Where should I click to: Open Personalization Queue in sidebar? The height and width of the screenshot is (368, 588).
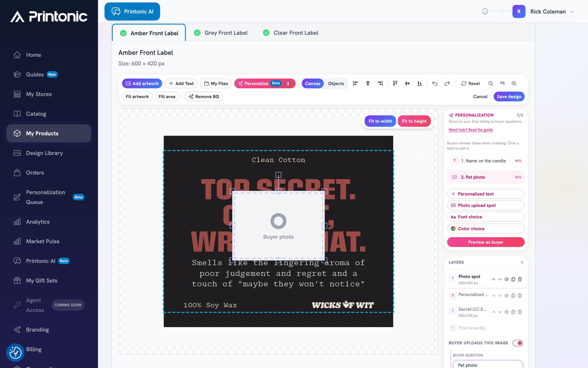click(49, 197)
